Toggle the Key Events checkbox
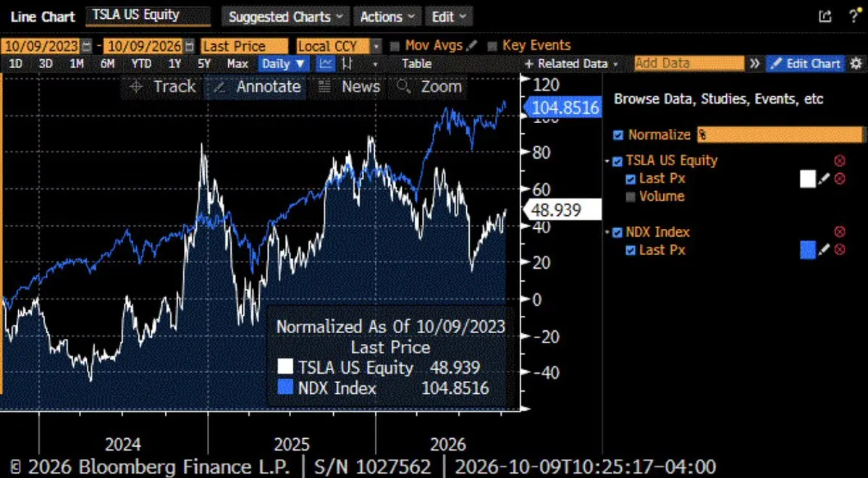The width and height of the screenshot is (868, 478). 492,46
